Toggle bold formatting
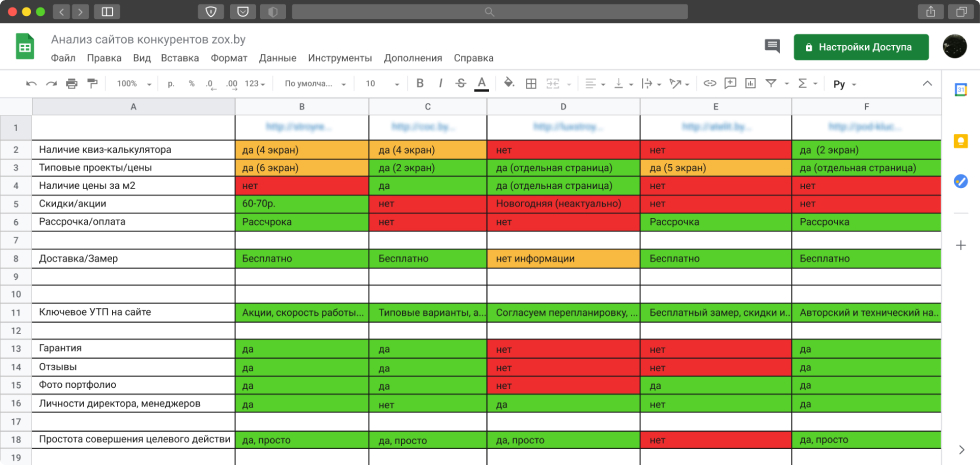The height and width of the screenshot is (465, 980). pos(420,84)
